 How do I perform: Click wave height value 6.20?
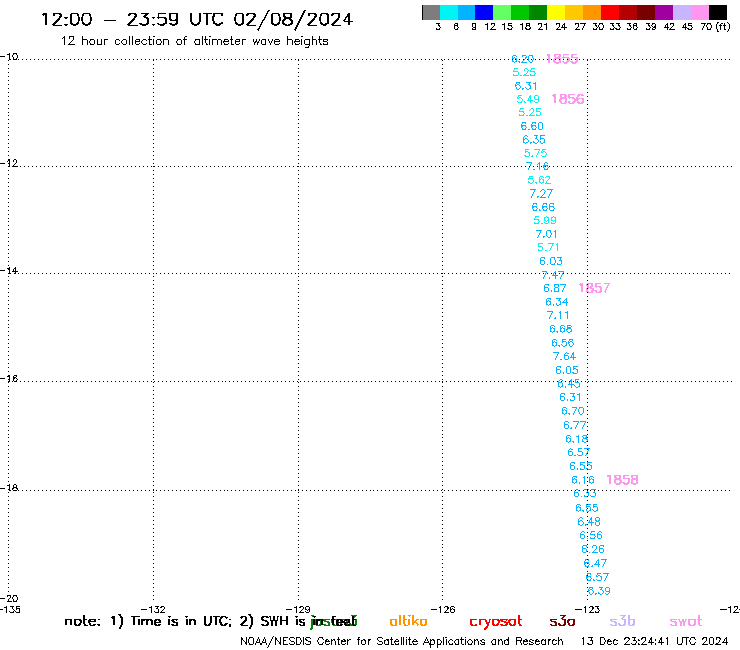pos(522,59)
